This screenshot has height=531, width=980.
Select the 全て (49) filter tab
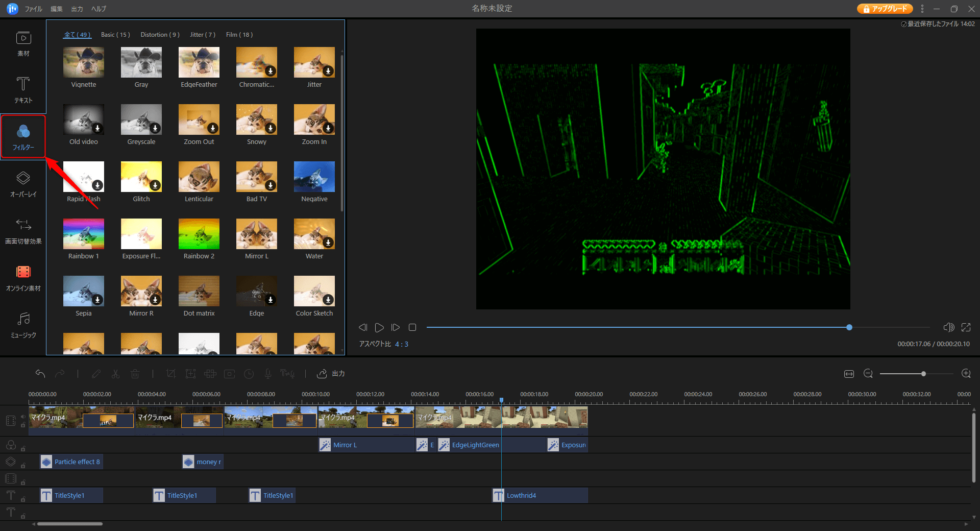[x=77, y=35]
